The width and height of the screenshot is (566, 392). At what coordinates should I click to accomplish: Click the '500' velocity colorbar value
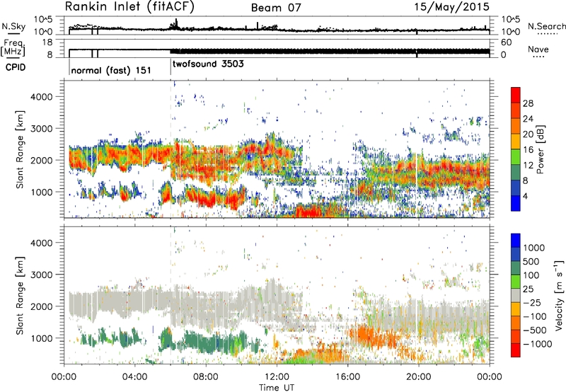(531, 262)
